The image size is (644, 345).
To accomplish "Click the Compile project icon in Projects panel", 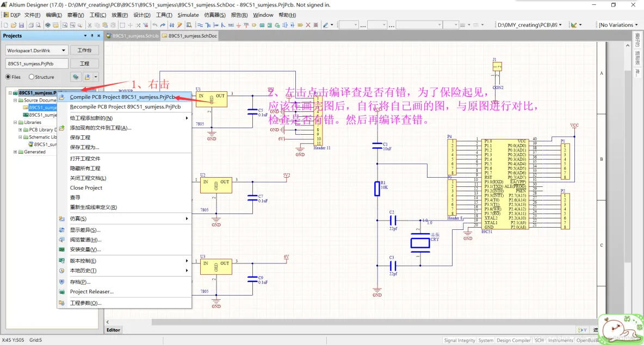I will point(76,77).
